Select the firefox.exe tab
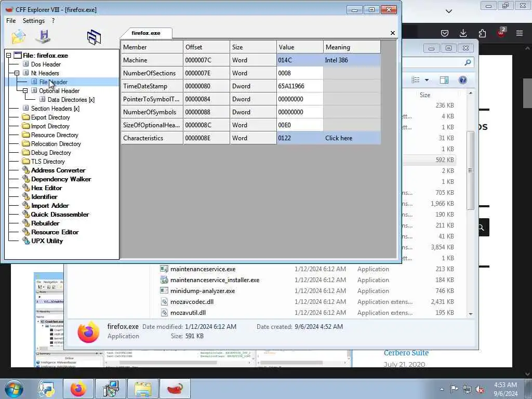Viewport: 532px width, 399px height. coord(146,33)
